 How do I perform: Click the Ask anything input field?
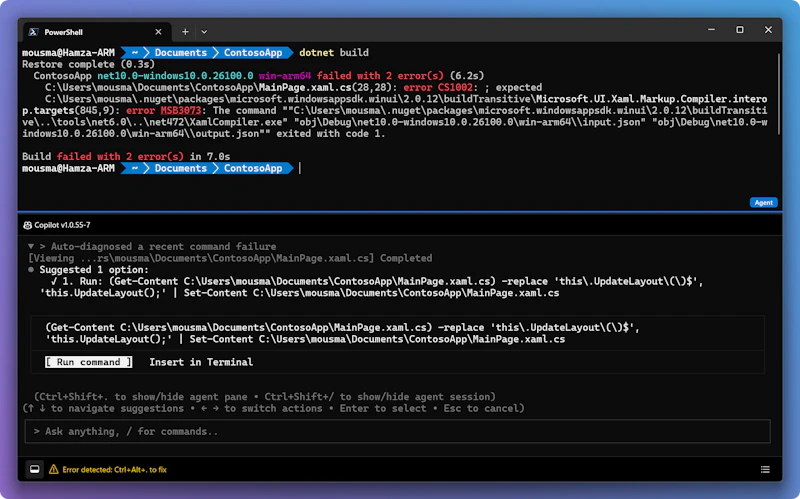[x=397, y=432]
